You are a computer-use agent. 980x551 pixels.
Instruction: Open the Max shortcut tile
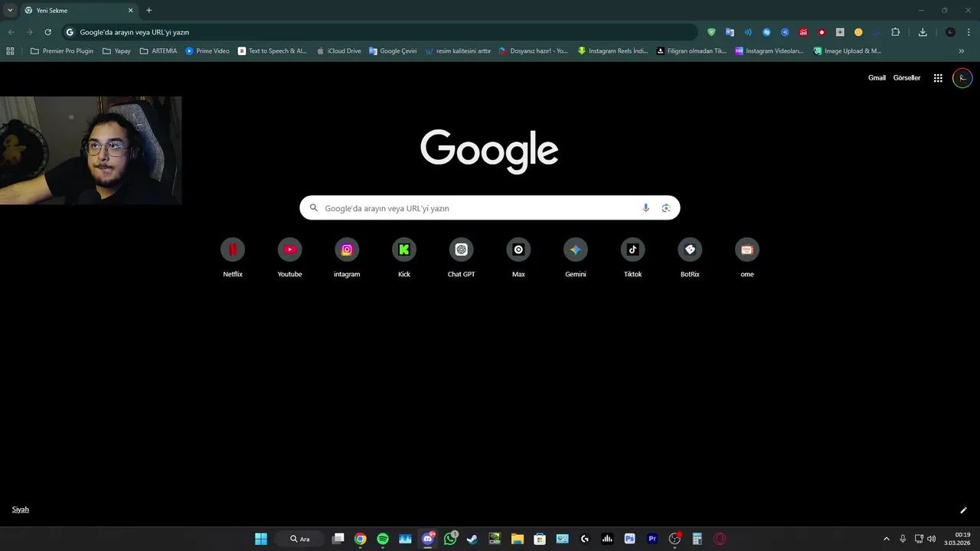[x=518, y=258]
